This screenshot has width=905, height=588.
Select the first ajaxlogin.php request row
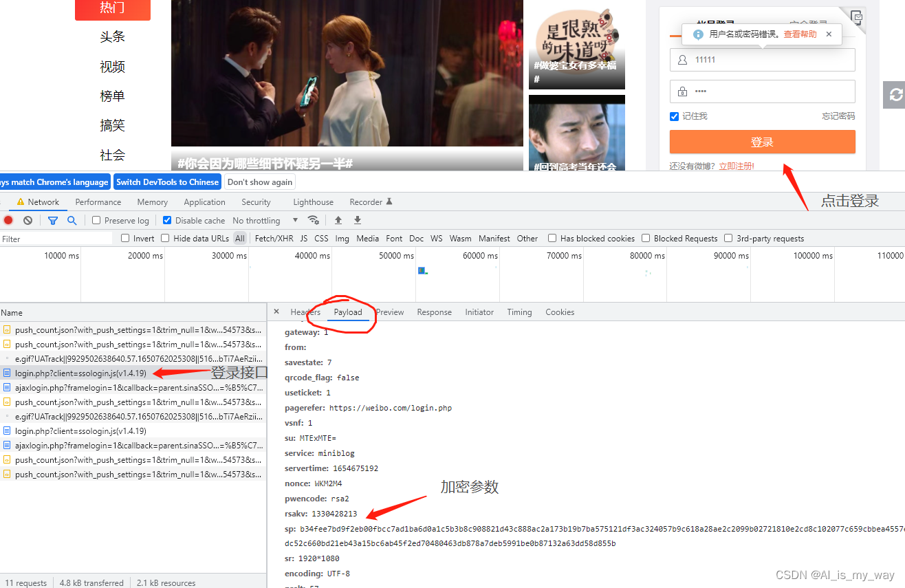(133, 387)
